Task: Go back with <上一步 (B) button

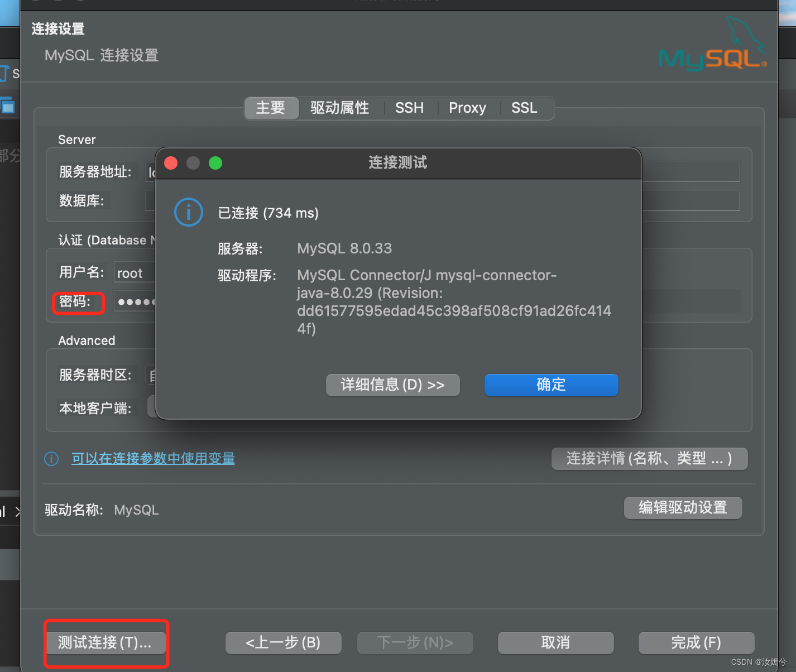Action: point(284,643)
